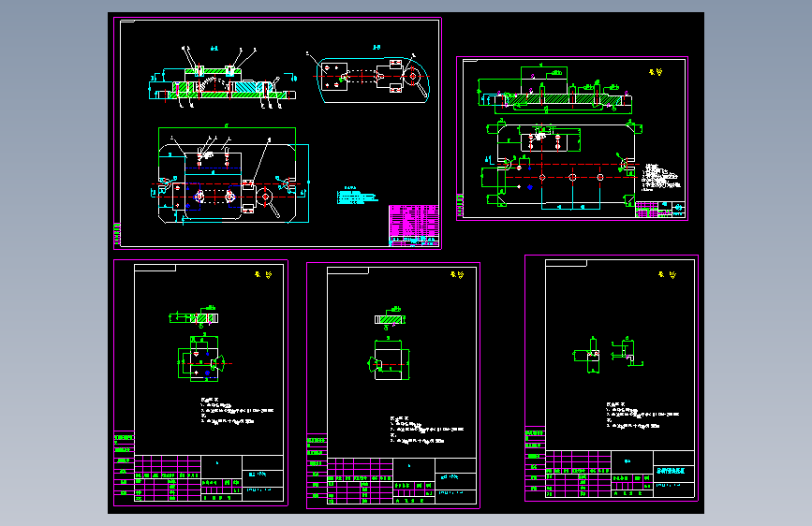Click the rectangular plan view in bottom-middle sheet

389,358
